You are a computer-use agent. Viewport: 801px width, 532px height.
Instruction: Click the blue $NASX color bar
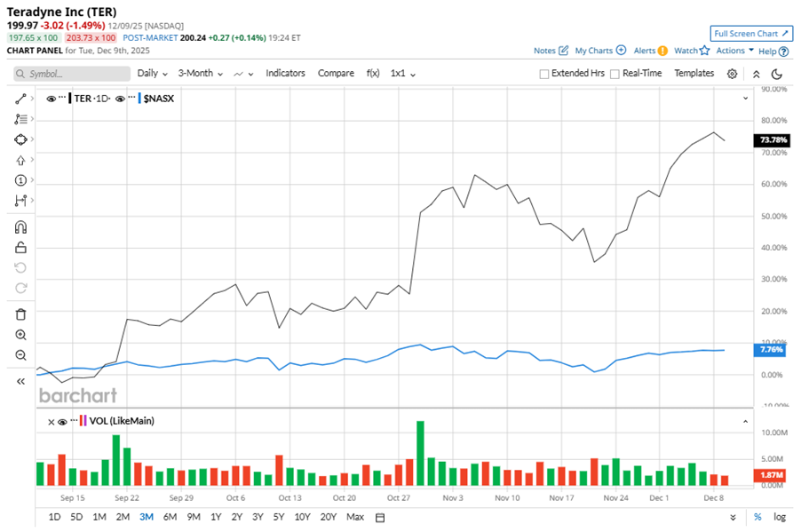point(139,99)
